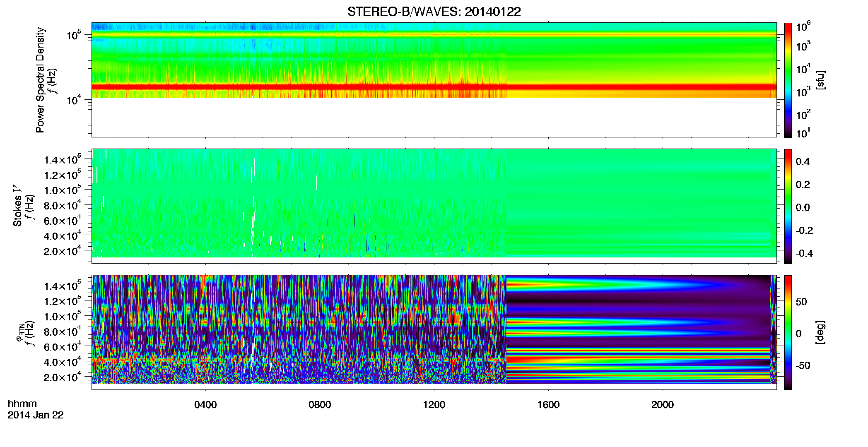868x447 pixels.
Task: Click the 0.4 tick on the Stokes V color bar
Action: pyautogui.click(x=803, y=162)
